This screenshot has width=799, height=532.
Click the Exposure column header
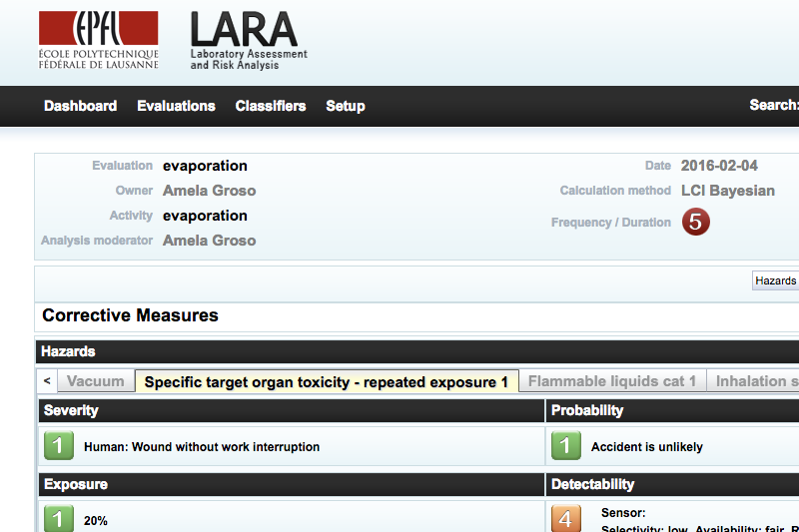click(291, 484)
